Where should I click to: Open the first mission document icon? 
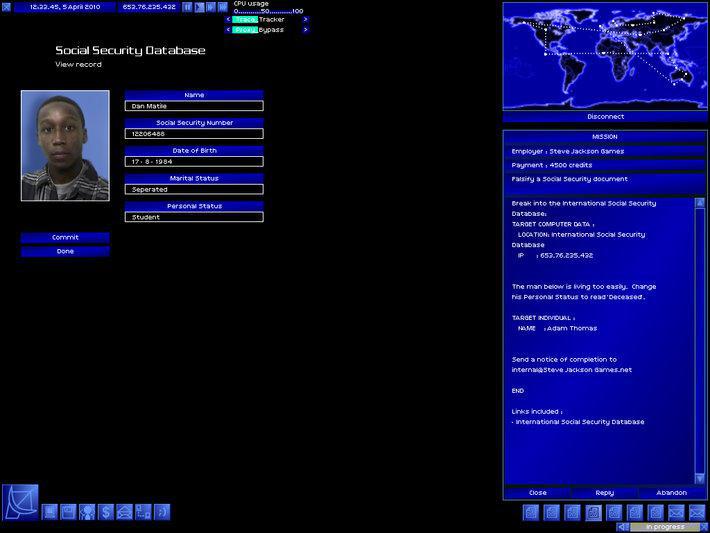pyautogui.click(x=530, y=512)
